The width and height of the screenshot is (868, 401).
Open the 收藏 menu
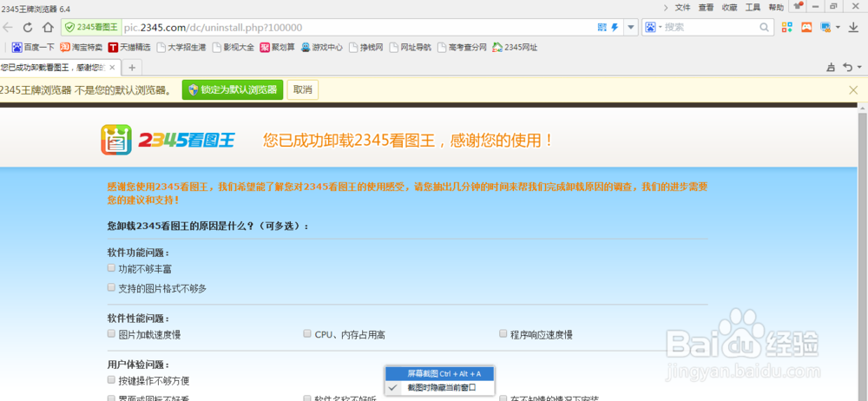tap(729, 7)
